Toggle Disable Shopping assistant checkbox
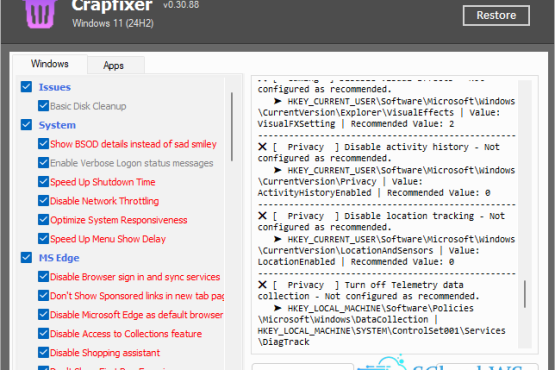This screenshot has height=370, width=555. (x=43, y=352)
